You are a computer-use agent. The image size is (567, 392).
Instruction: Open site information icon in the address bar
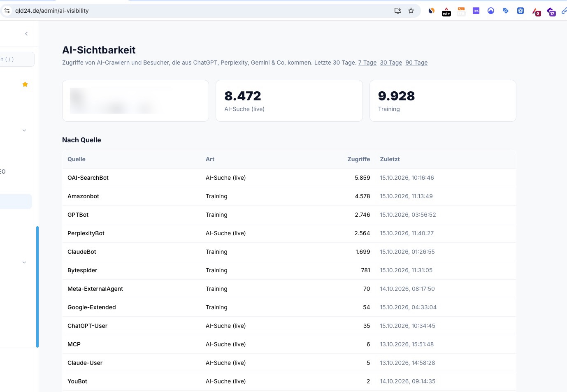click(7, 11)
